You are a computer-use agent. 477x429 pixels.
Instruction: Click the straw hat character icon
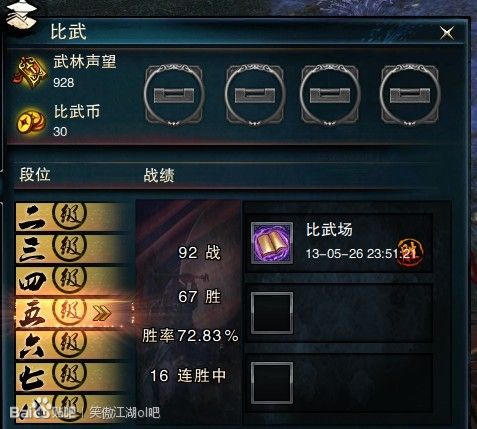(21, 14)
